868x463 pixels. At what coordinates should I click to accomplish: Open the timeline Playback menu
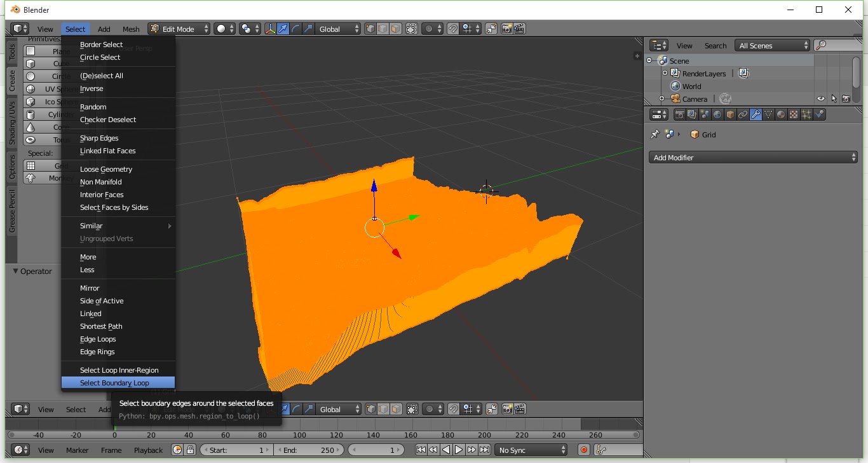pos(148,450)
